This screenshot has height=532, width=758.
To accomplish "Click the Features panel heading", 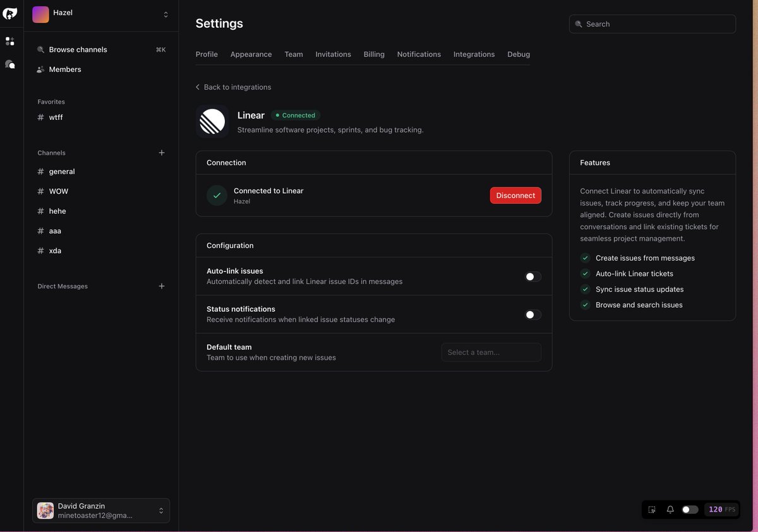I will tap(595, 163).
